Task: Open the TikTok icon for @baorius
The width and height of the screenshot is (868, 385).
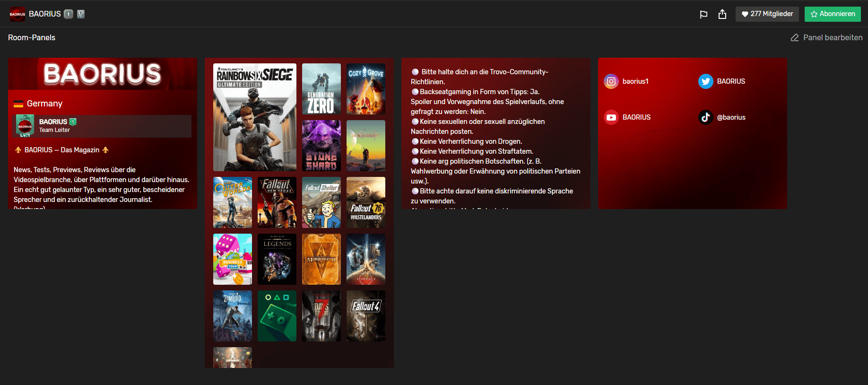Action: pos(706,117)
